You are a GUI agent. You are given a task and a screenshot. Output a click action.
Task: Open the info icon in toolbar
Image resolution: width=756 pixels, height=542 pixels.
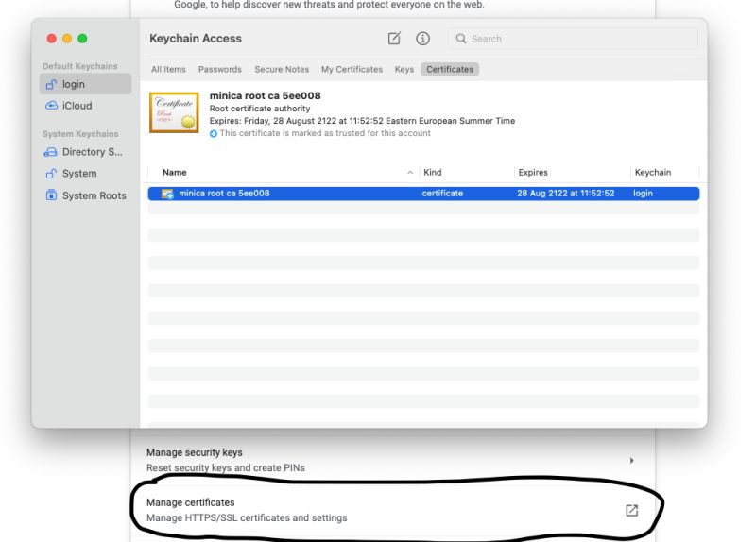[422, 39]
